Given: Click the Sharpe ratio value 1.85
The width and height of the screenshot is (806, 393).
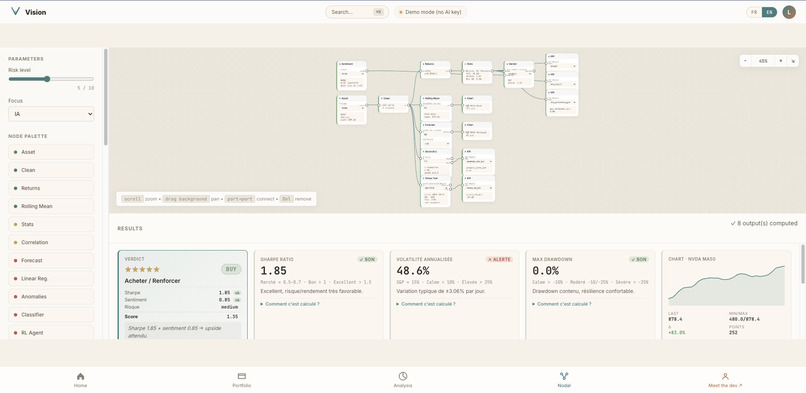Looking at the screenshot, I should pyautogui.click(x=273, y=271).
